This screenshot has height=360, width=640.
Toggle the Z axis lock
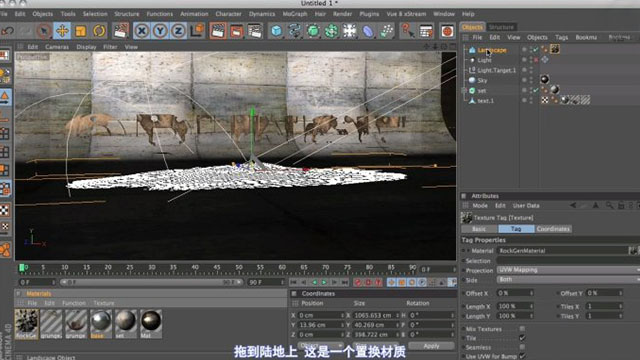(x=178, y=31)
